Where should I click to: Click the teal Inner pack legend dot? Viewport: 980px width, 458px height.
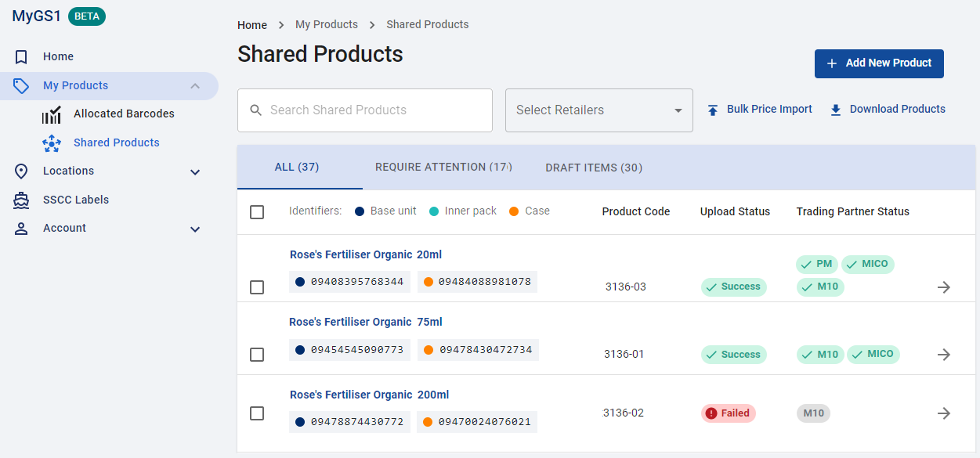434,211
